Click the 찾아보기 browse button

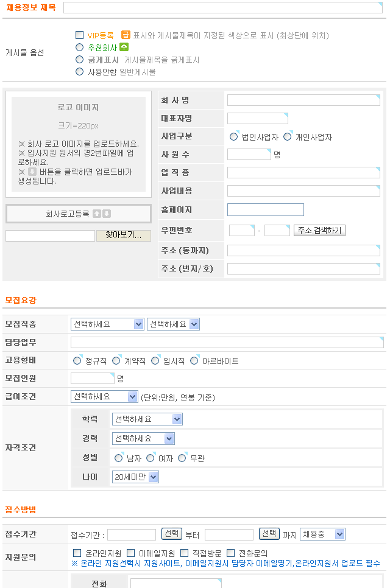tap(124, 235)
